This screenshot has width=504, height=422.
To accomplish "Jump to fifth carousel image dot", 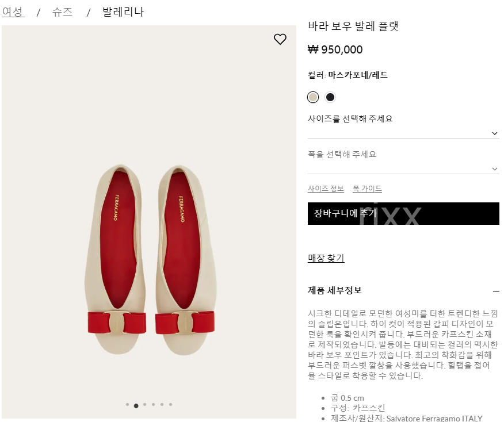I will pyautogui.click(x=162, y=405).
